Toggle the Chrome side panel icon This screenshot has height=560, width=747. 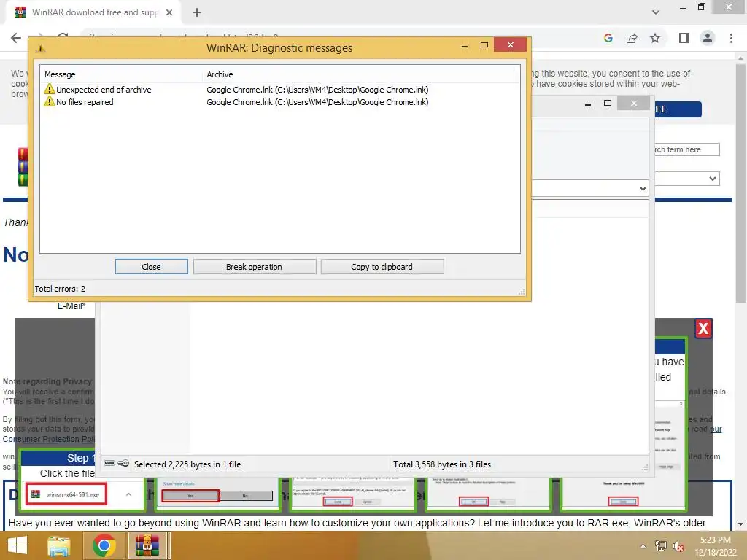(x=684, y=38)
